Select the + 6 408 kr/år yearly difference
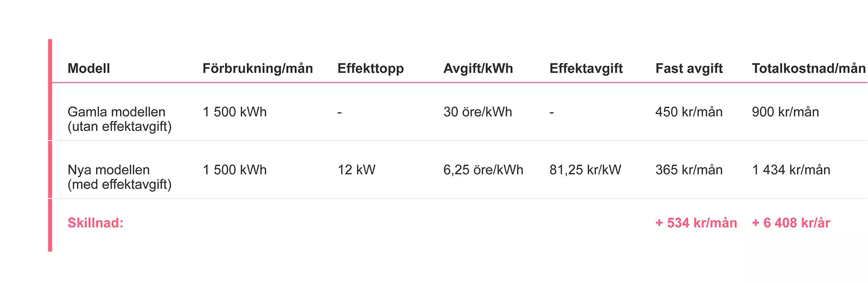Image resolution: width=868 pixels, height=282 pixels. [791, 223]
